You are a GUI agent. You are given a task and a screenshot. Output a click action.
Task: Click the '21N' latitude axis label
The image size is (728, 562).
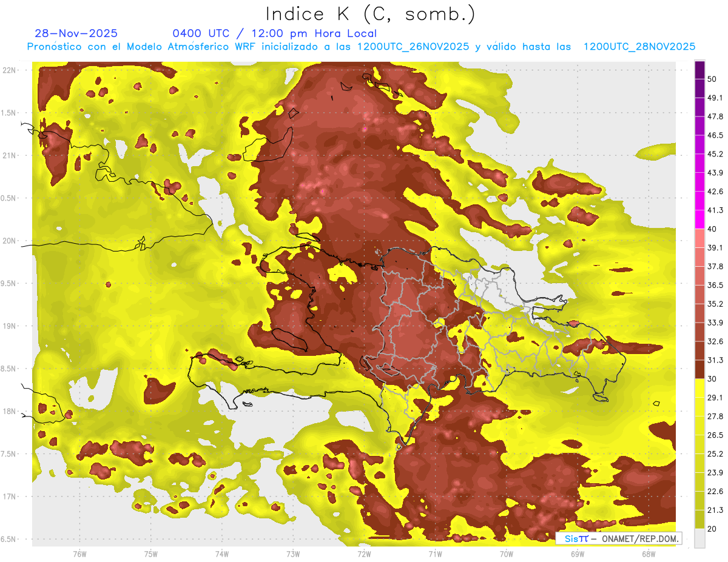tap(9, 155)
